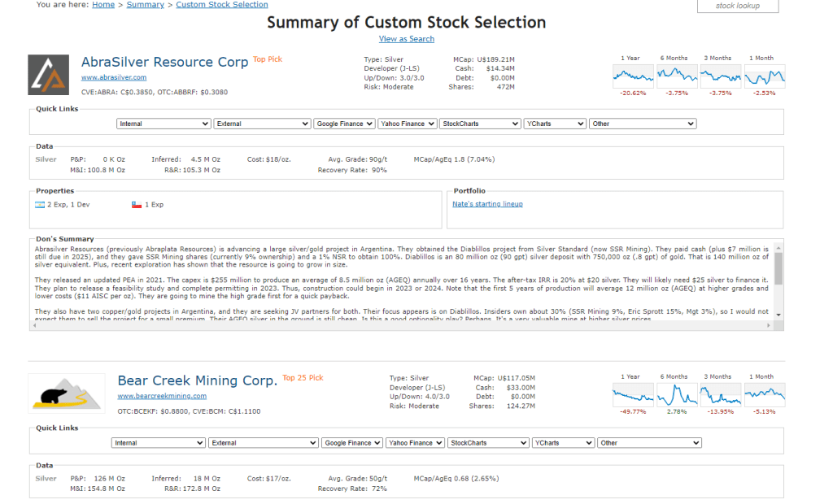Expand AbraSilver StockCharts dropdown
833x504 pixels.
(x=479, y=124)
